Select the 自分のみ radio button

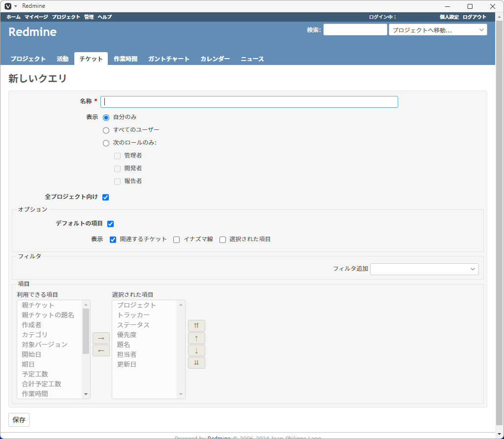[106, 118]
